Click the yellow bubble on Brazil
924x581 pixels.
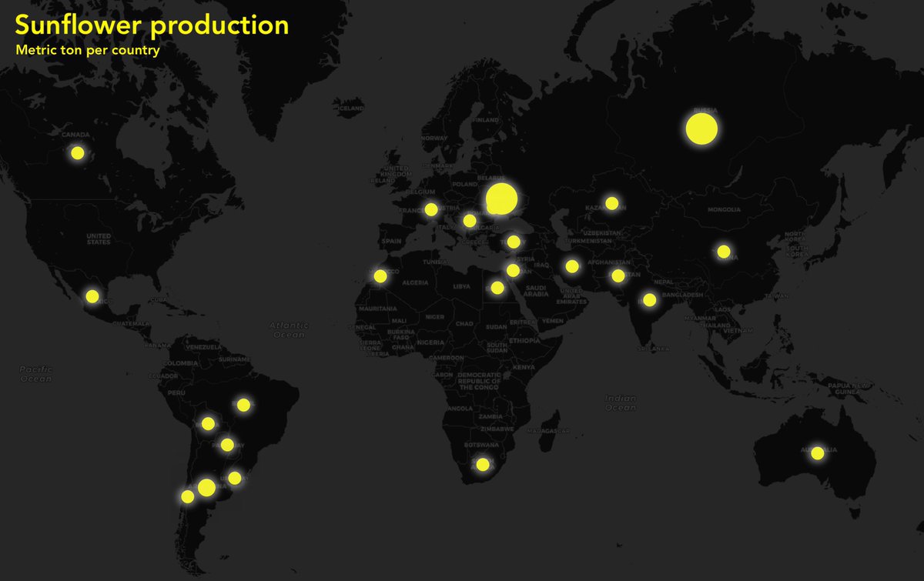[243, 405]
